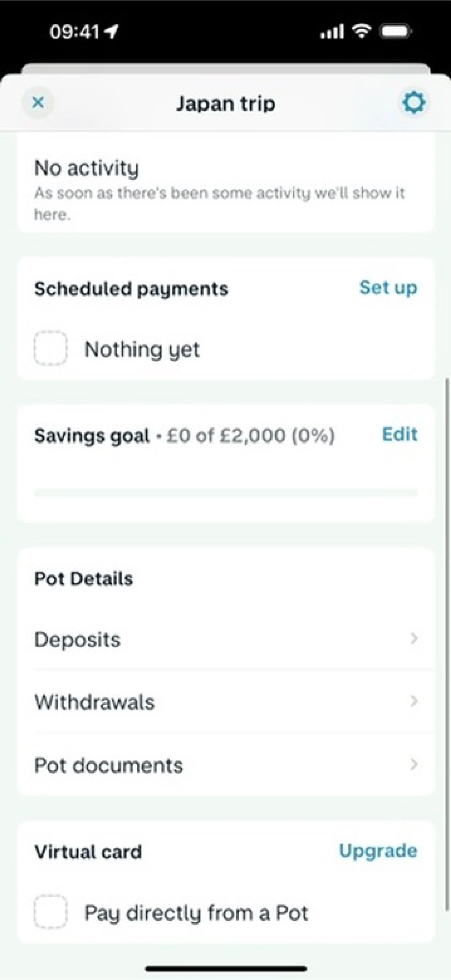451x980 pixels.
Task: Tap the Wi-Fi status icon
Action: point(362,31)
